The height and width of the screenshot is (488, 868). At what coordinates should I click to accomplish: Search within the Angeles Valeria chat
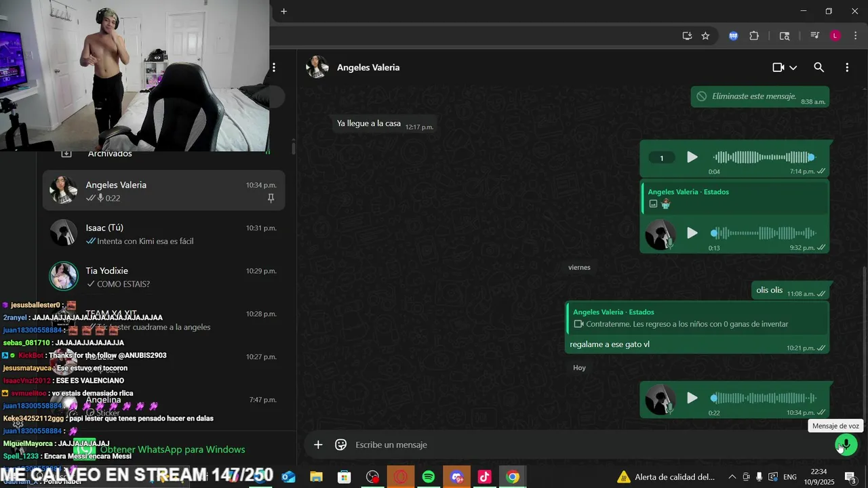pyautogui.click(x=819, y=68)
